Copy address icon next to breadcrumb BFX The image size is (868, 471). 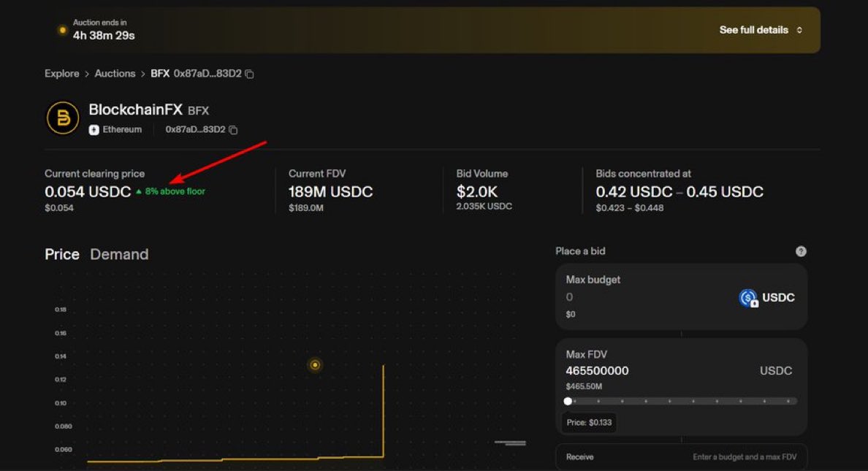pos(250,74)
